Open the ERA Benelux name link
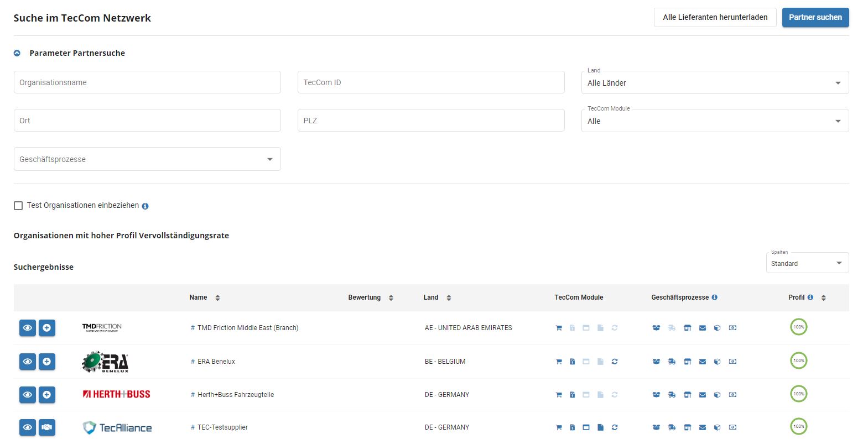 pos(216,362)
